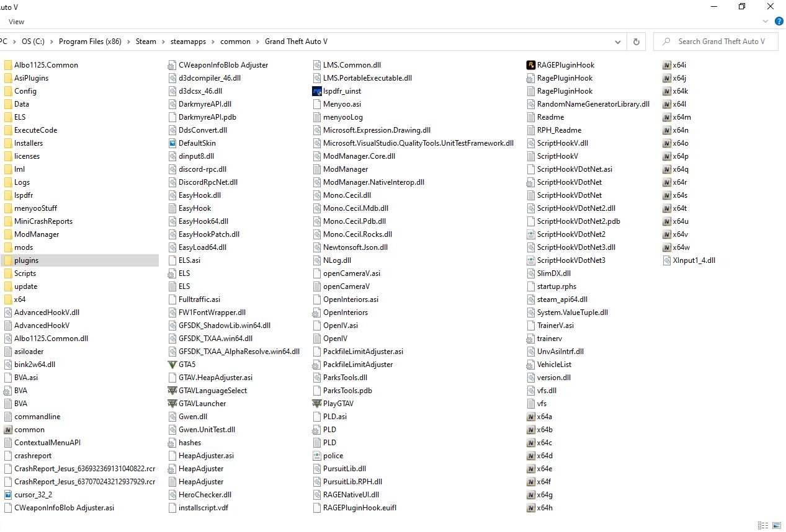Open the AsiPlugins folder icon
This screenshot has height=532, width=786.
(8, 78)
